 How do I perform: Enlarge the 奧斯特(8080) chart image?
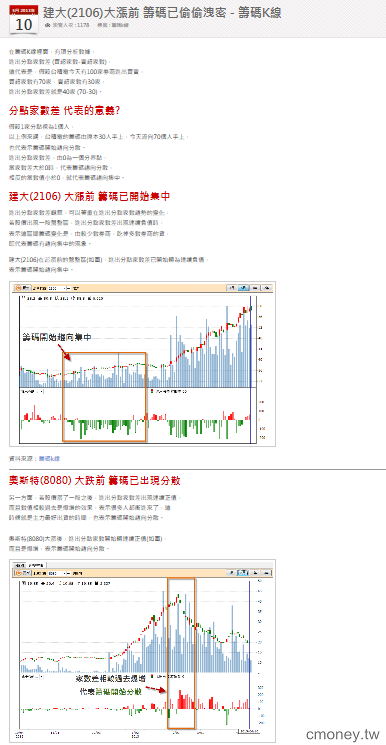pyautogui.click(x=143, y=650)
